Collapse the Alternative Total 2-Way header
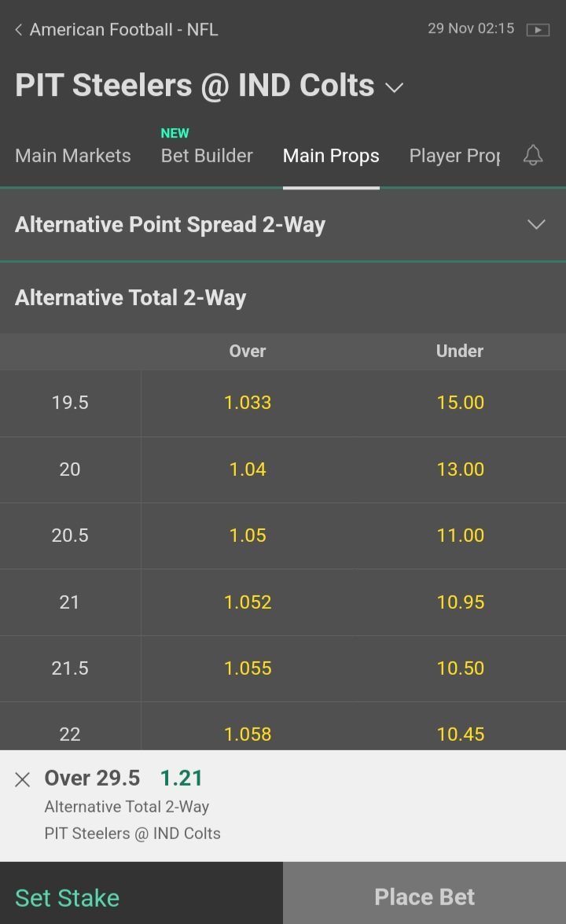 click(283, 297)
